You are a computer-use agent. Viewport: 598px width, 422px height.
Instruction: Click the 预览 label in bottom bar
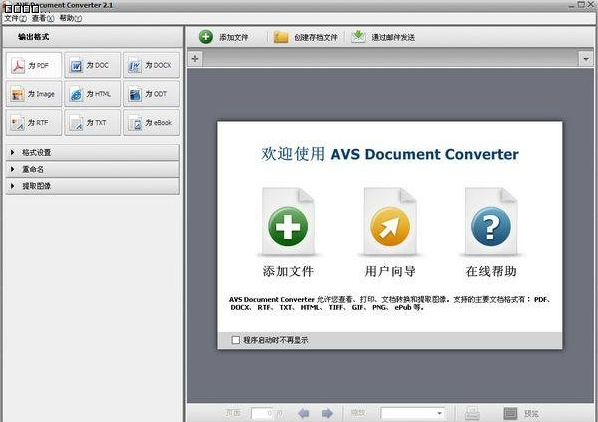(531, 414)
